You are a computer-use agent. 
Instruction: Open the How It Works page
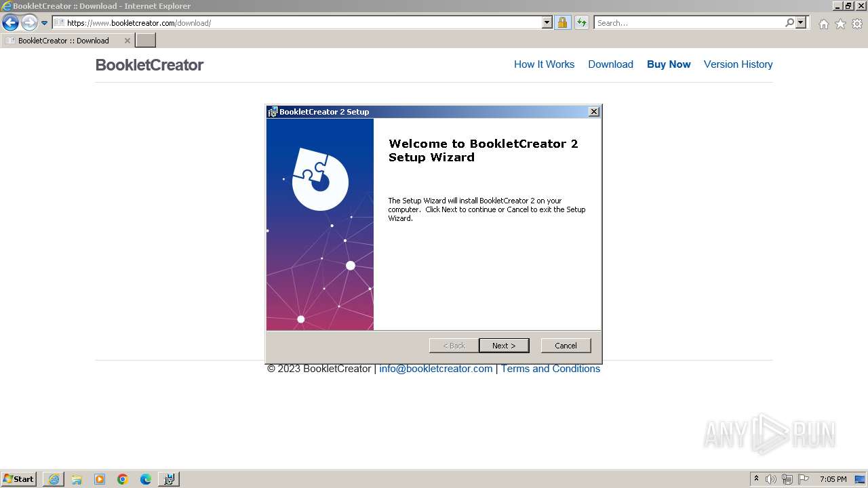[544, 64]
